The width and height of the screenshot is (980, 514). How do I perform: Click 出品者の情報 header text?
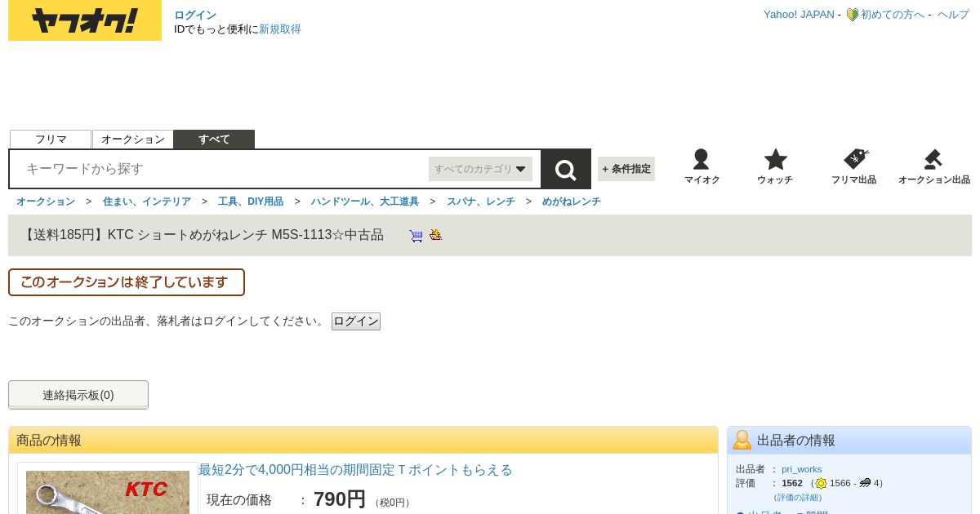(x=796, y=441)
